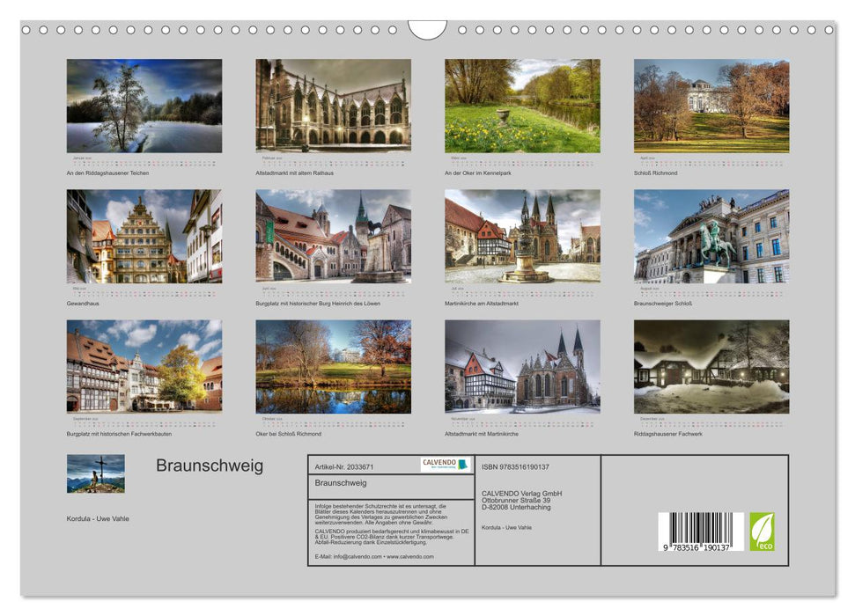Select the CALVENDO publisher logo
The height and width of the screenshot is (616, 855).
click(445, 464)
